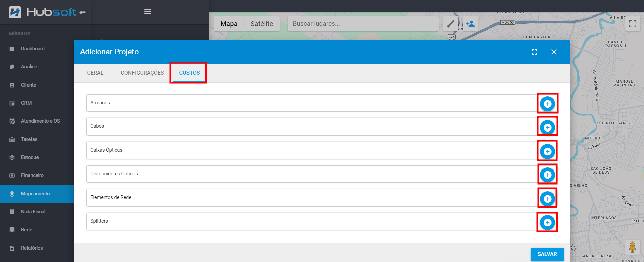Viewport: 644px width, 262px height.
Task: Click the Cabos row label
Action: point(97,126)
